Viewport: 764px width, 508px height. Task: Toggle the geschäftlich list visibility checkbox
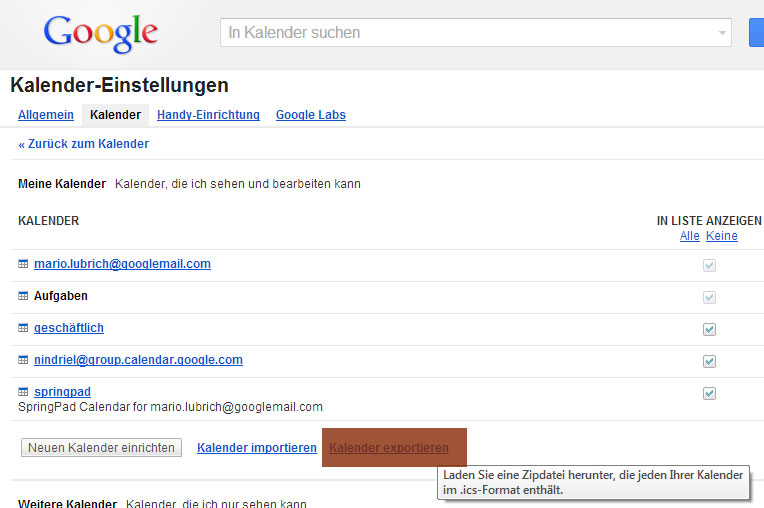click(x=709, y=329)
